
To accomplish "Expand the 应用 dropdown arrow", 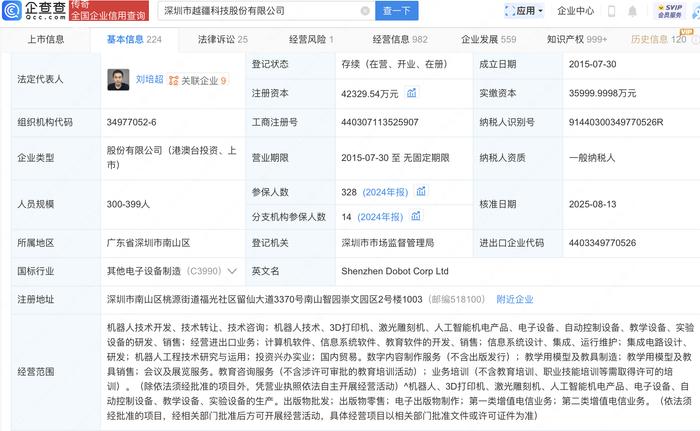I will click(541, 11).
